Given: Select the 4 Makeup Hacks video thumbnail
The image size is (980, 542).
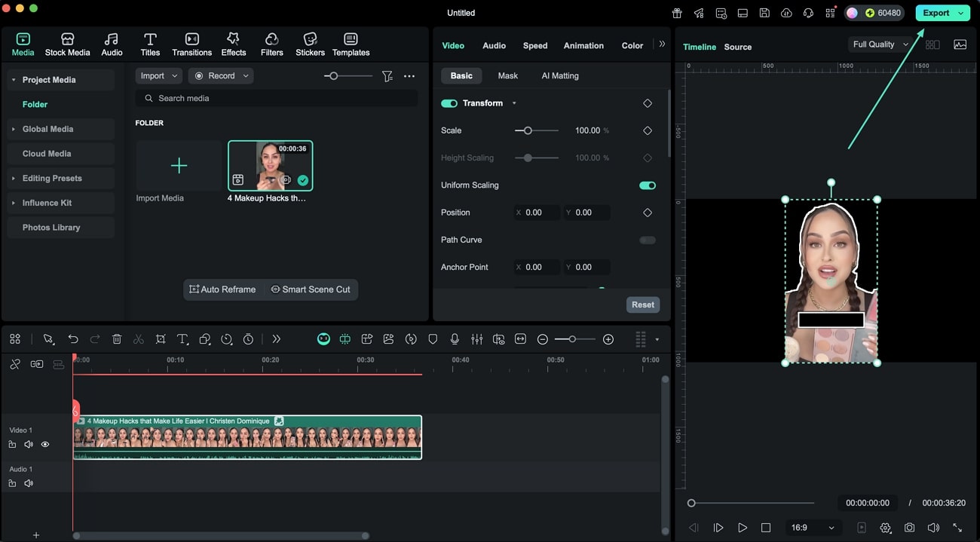Looking at the screenshot, I should (270, 165).
